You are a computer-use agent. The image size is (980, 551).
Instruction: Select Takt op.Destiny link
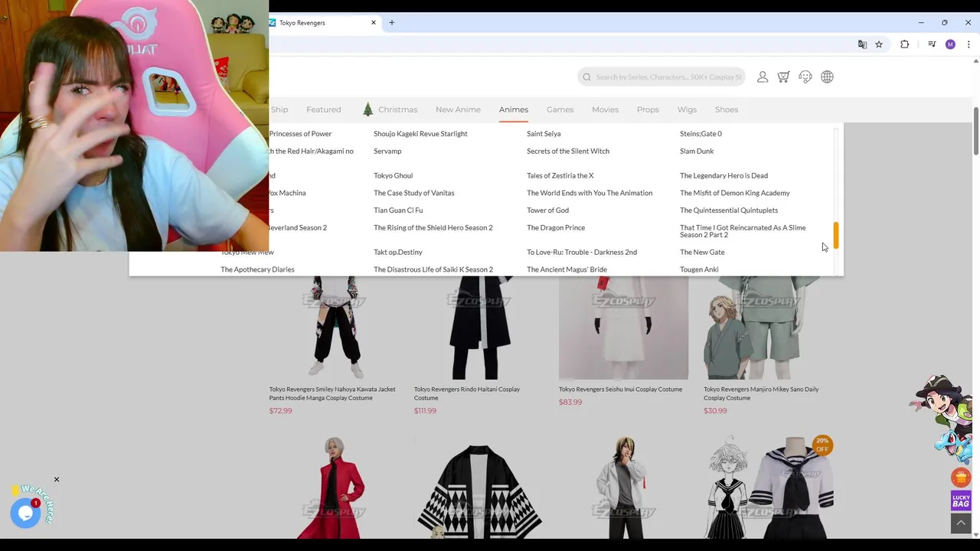(x=398, y=252)
